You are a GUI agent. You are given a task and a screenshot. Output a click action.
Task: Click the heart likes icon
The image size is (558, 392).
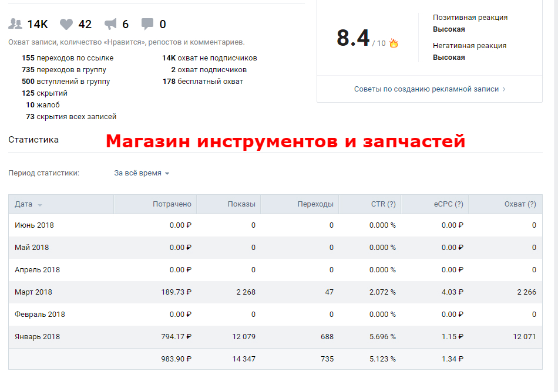pos(66,24)
